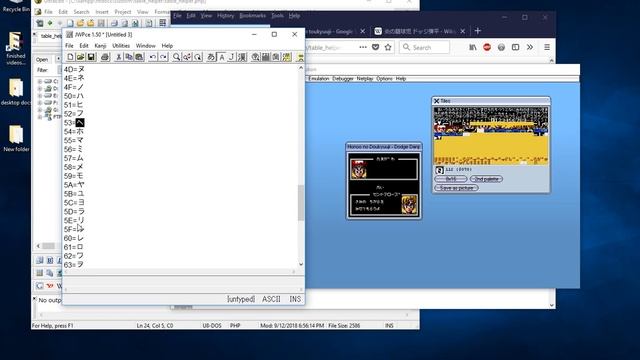Expand C: drive in file tree

[x=40, y=81]
